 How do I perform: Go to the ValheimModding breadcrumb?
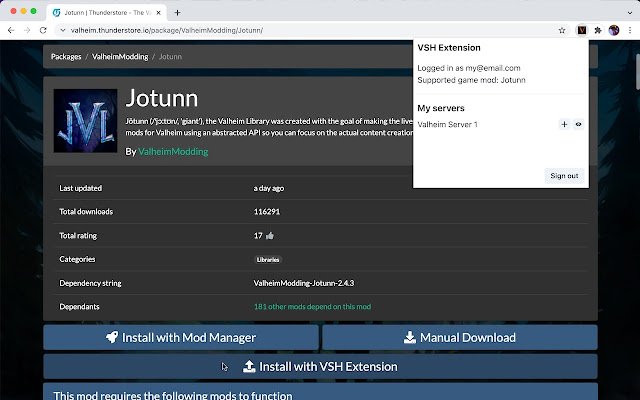[120, 57]
